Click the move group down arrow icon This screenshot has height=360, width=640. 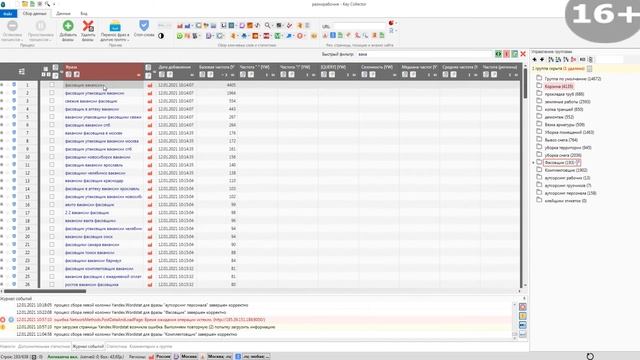(542, 60)
